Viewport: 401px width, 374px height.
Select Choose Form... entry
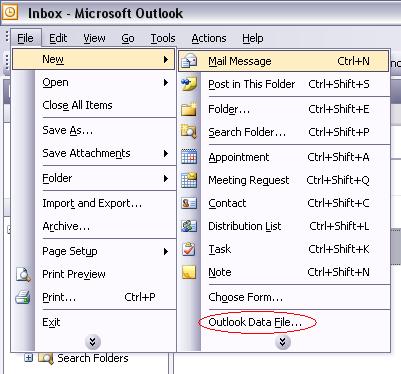pyautogui.click(x=284, y=297)
